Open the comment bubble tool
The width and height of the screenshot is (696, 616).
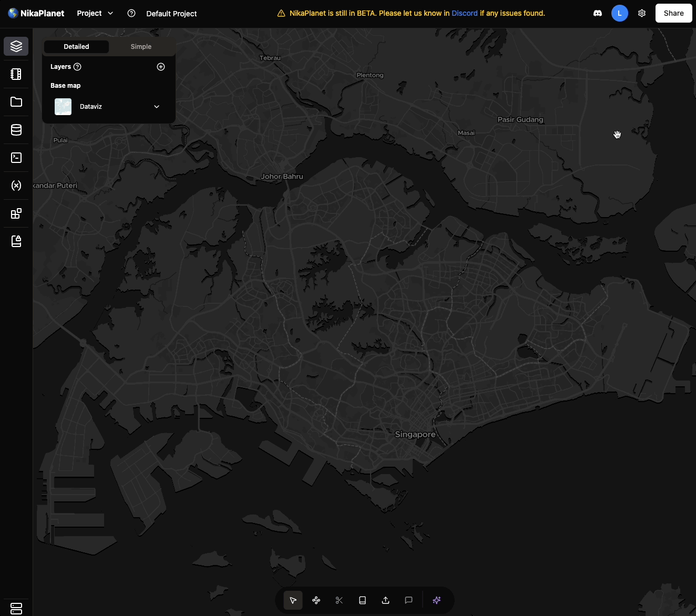pos(408,600)
